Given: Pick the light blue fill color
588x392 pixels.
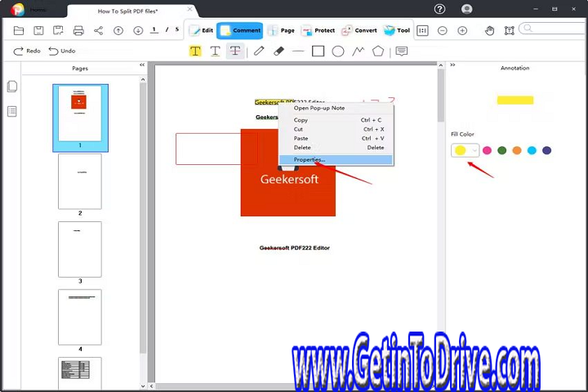Looking at the screenshot, I should pyautogui.click(x=532, y=150).
